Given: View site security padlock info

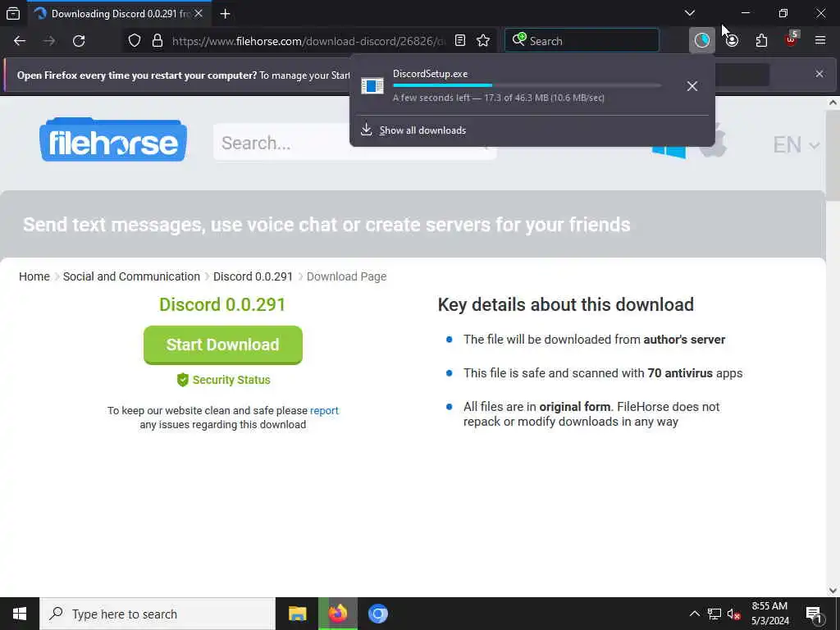Looking at the screenshot, I should [157, 41].
